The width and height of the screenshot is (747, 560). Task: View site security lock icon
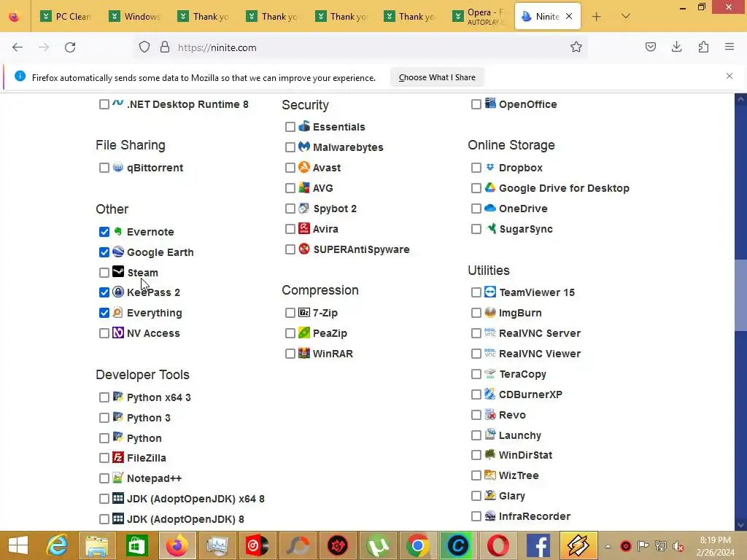click(x=165, y=47)
